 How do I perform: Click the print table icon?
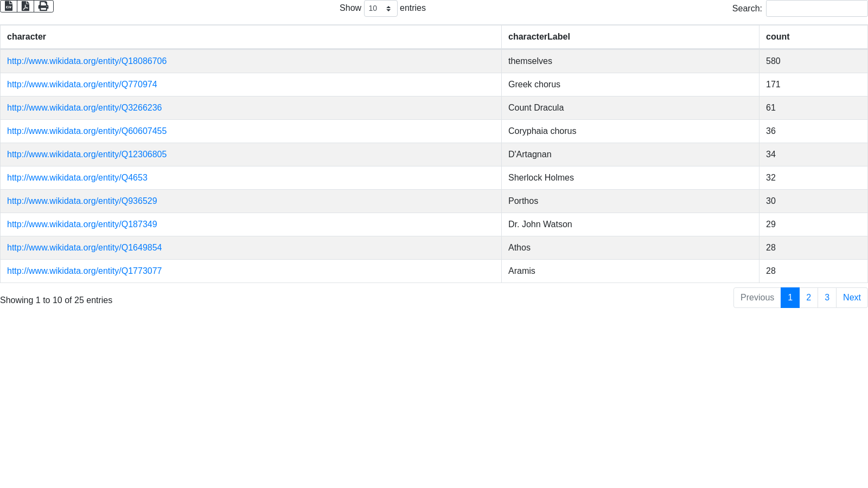(x=43, y=6)
